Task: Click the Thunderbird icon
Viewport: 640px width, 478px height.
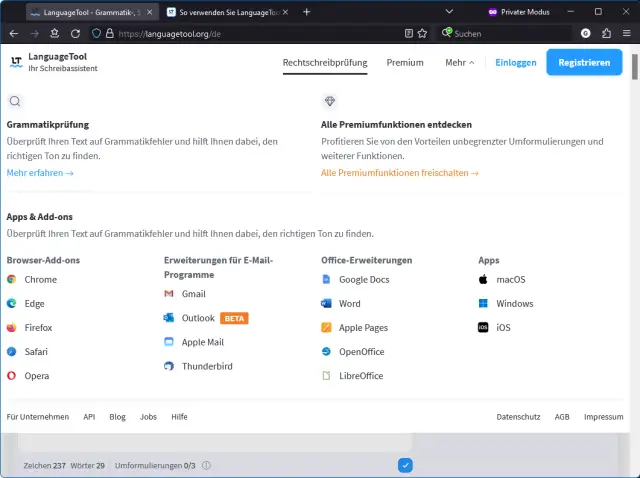Action: pos(169,366)
